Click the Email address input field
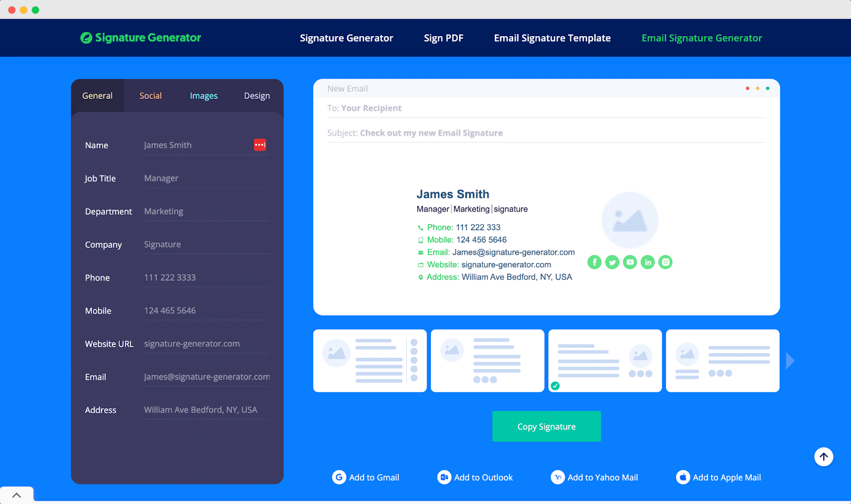The width and height of the screenshot is (851, 504). [206, 376]
